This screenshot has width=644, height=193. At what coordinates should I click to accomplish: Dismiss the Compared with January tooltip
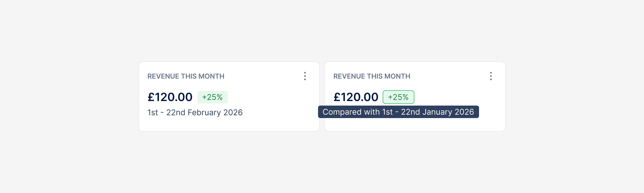(399, 112)
